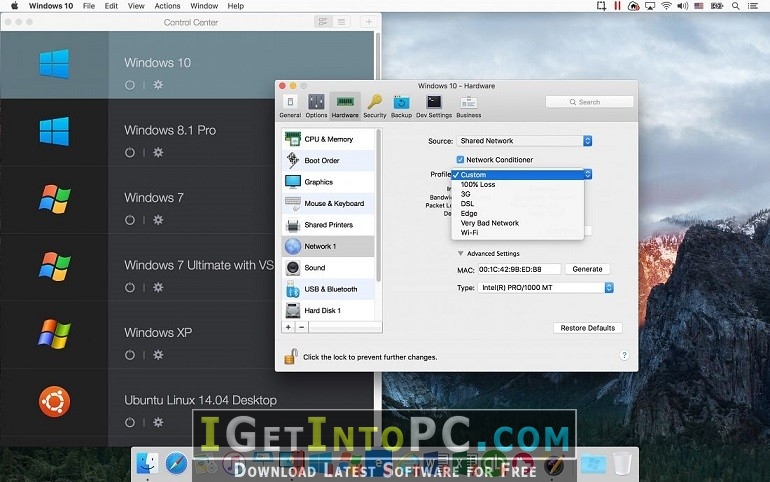Click the Generate MAC button
The image size is (770, 482).
coord(587,269)
